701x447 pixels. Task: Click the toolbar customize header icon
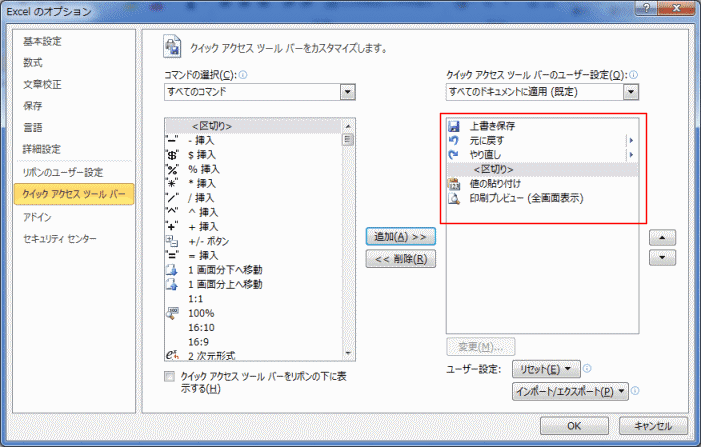click(172, 46)
